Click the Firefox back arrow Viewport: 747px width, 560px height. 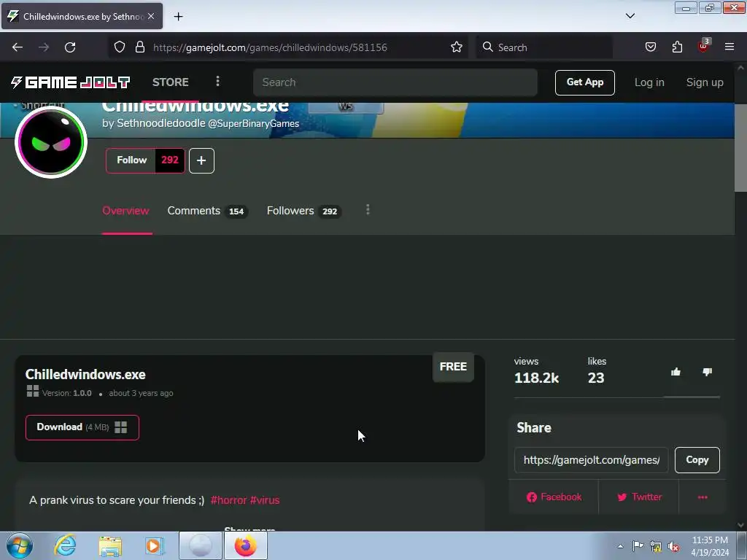(18, 47)
